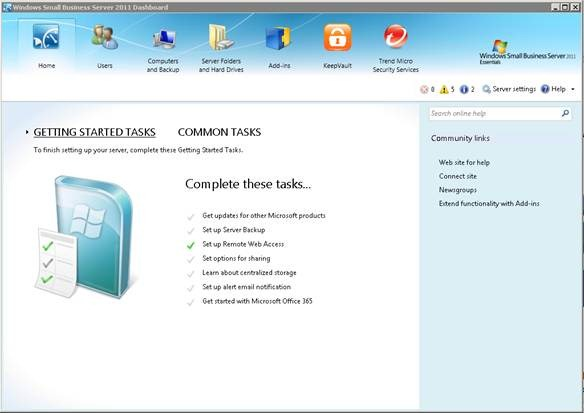Toggle checkmark for Set up alert email notification
The height and width of the screenshot is (413, 584).
point(191,287)
